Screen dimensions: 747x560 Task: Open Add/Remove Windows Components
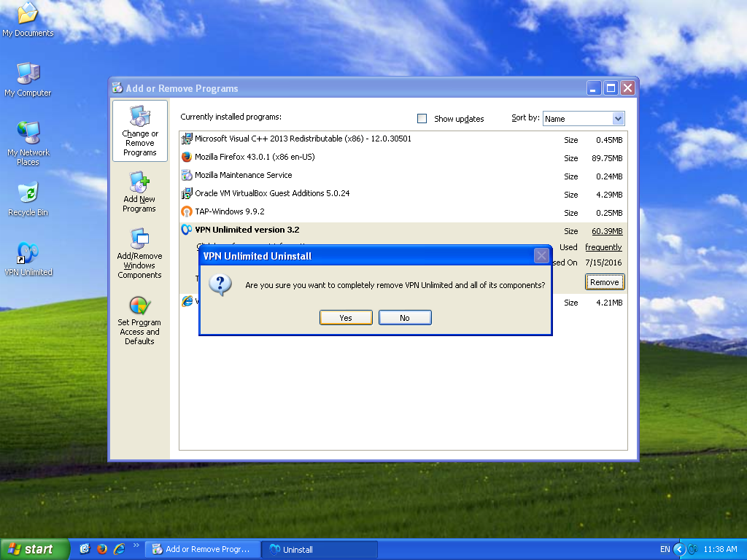tap(139, 253)
